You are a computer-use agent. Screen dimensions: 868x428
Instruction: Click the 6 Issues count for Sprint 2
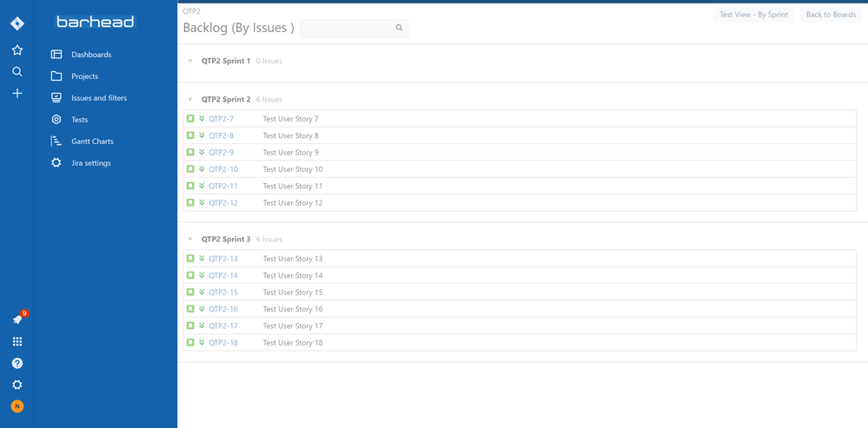(269, 100)
